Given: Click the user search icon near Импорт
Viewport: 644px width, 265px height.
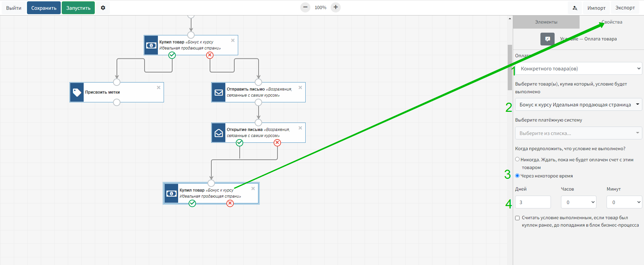Looking at the screenshot, I should 575,8.
